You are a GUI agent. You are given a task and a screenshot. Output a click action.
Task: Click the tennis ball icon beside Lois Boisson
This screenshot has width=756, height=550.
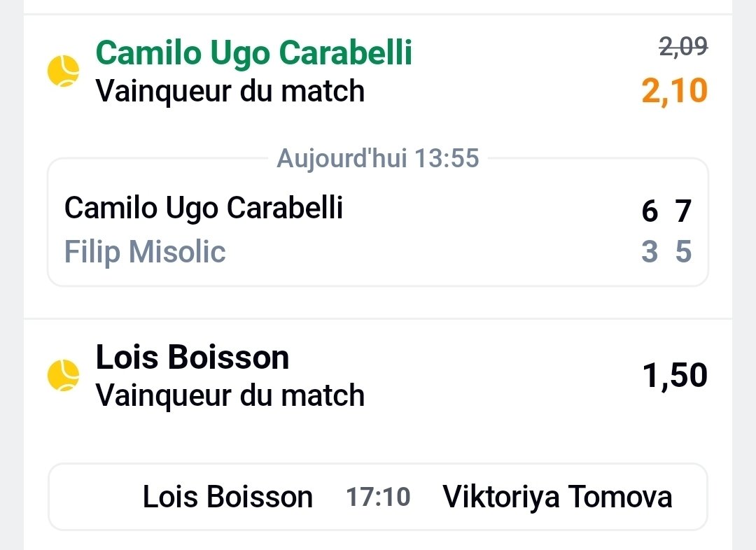coord(63,376)
